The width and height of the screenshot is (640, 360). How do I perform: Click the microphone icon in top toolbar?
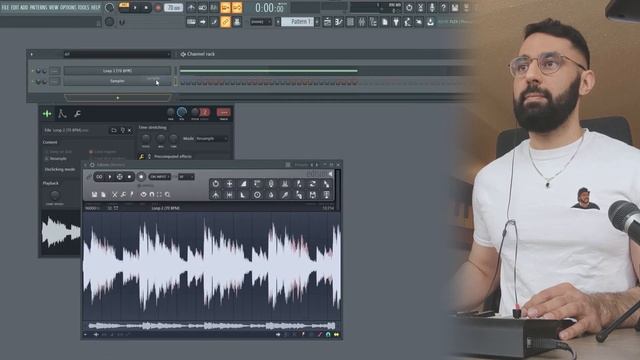[432, 7]
